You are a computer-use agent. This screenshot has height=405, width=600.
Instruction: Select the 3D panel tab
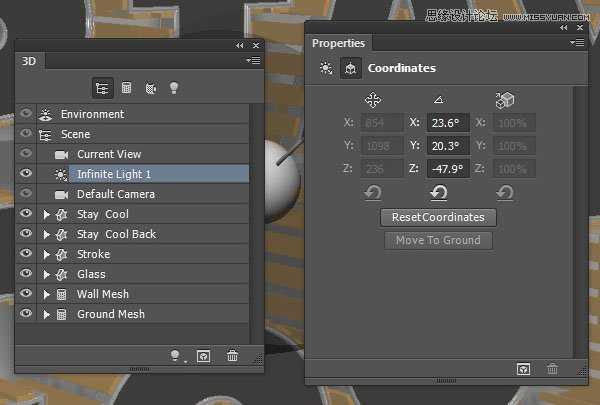click(29, 61)
